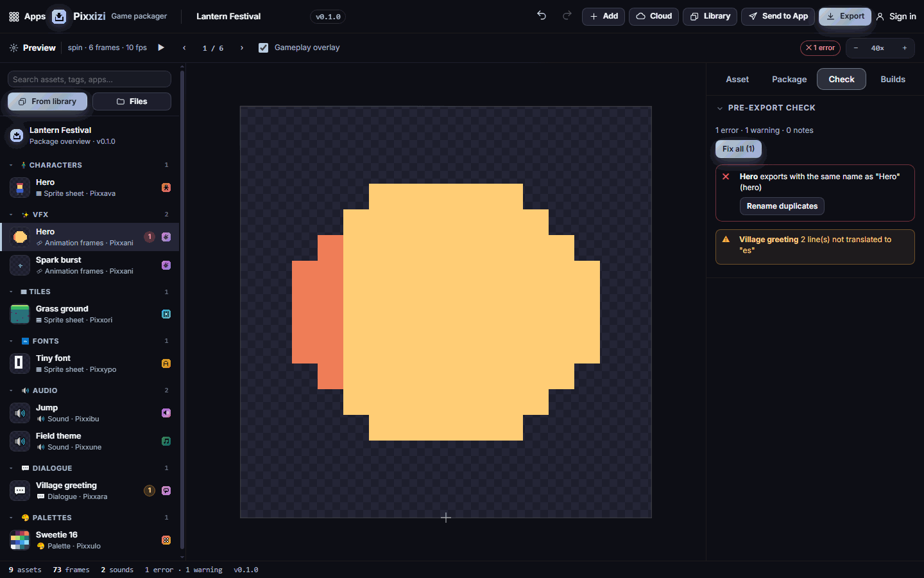924x578 pixels.
Task: Undo the last action
Action: point(542,15)
